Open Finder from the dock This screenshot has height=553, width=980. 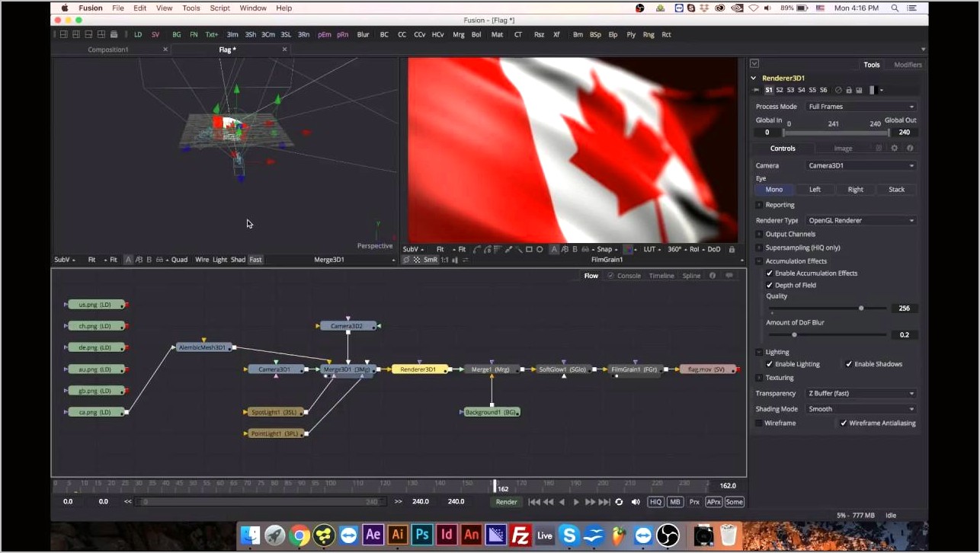[251, 535]
